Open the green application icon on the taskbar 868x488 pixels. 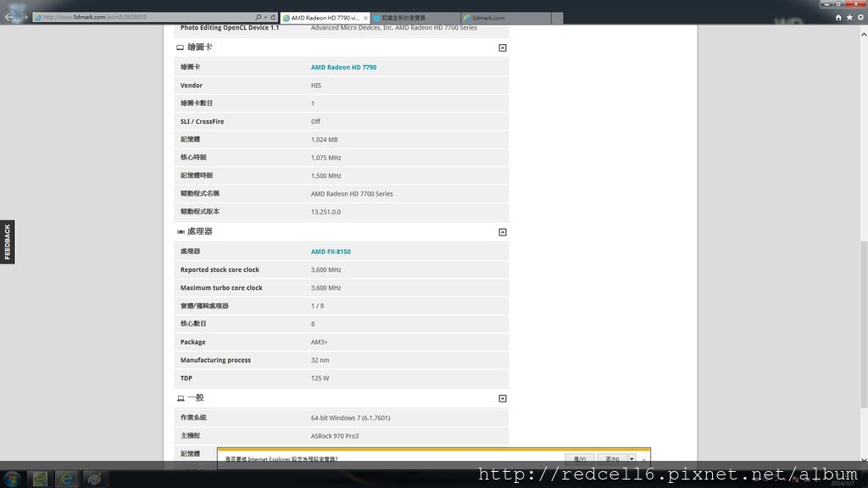pyautogui.click(x=39, y=479)
